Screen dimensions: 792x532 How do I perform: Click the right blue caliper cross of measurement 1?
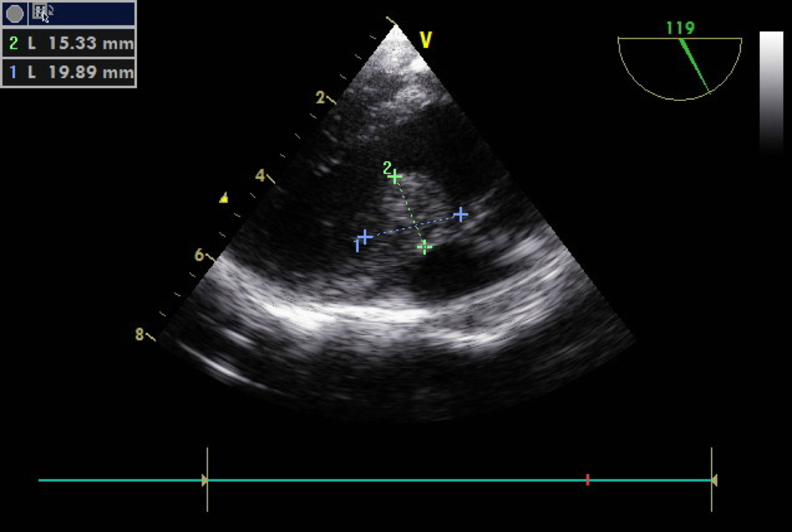pos(460,215)
